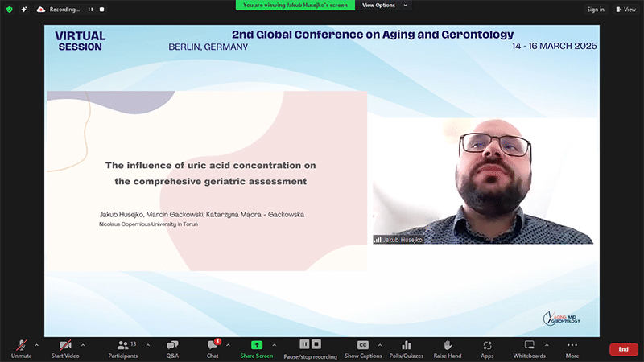Toggle Show Captions
The width and height of the screenshot is (644, 362).
(363, 345)
